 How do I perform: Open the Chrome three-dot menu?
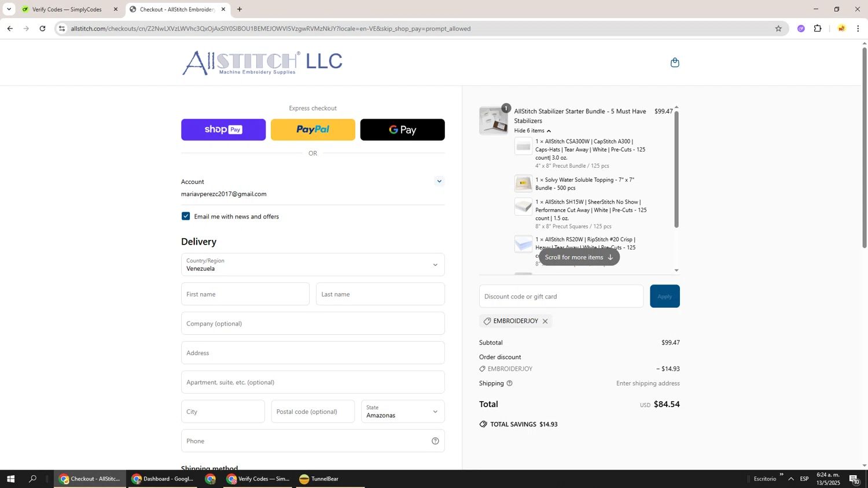click(x=858, y=28)
